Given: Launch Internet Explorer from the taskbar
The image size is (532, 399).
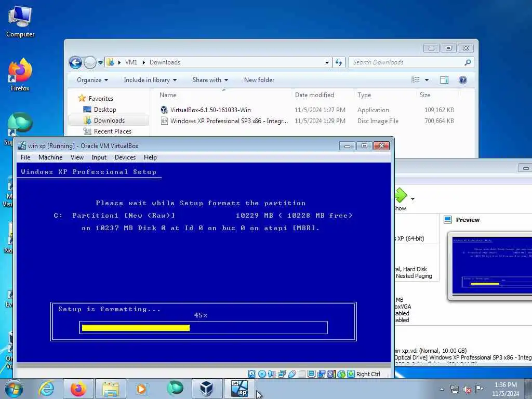Looking at the screenshot, I should pyautogui.click(x=46, y=389).
